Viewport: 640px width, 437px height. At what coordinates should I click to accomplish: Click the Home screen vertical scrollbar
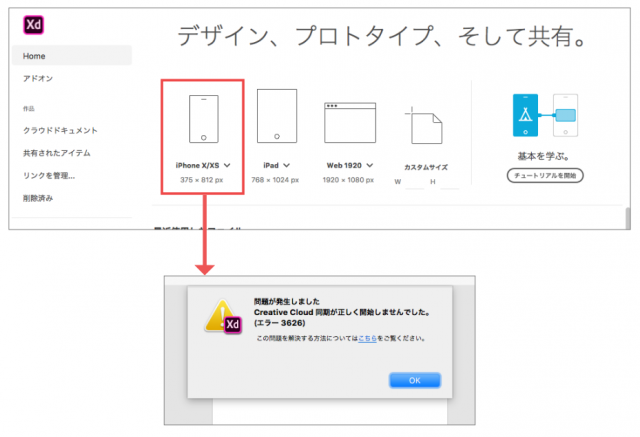628,218
